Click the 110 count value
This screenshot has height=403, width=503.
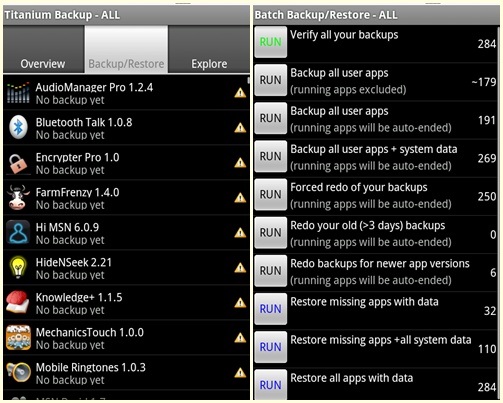tap(487, 349)
